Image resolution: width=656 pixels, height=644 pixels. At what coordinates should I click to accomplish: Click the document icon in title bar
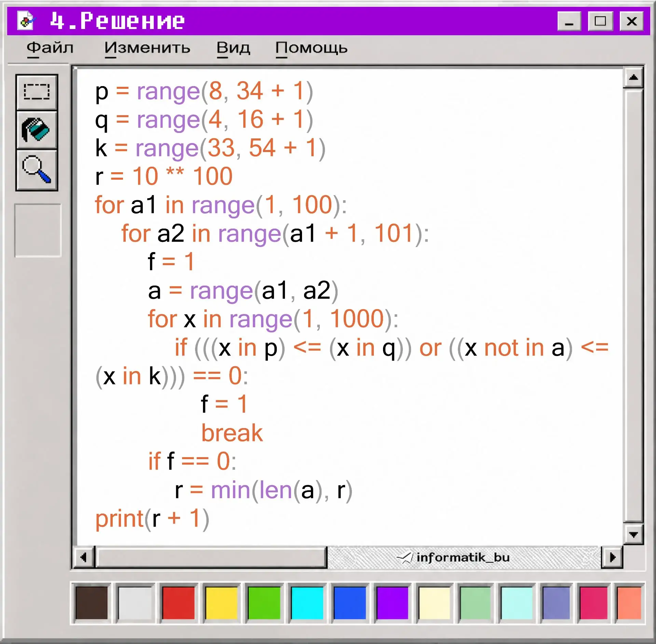26,21
